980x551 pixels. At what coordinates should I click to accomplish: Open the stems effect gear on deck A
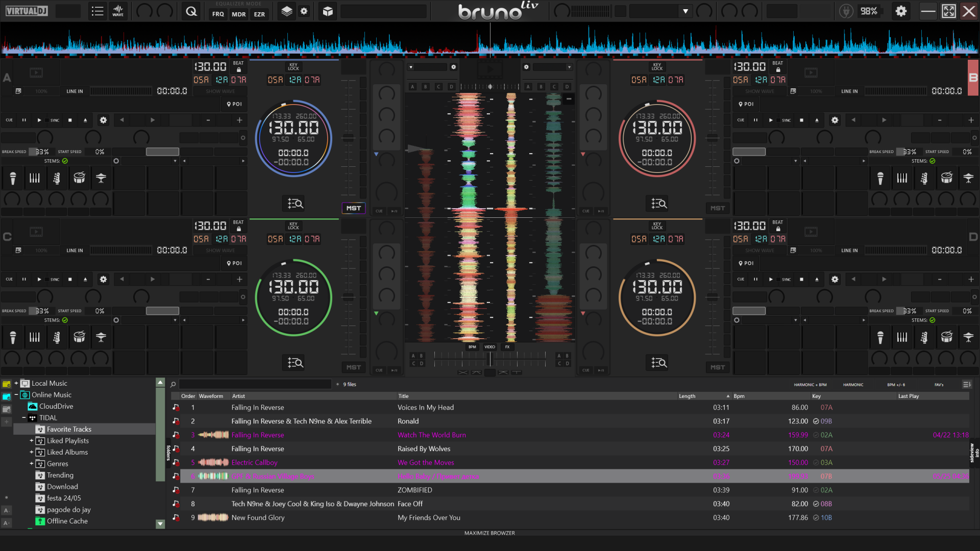(116, 161)
